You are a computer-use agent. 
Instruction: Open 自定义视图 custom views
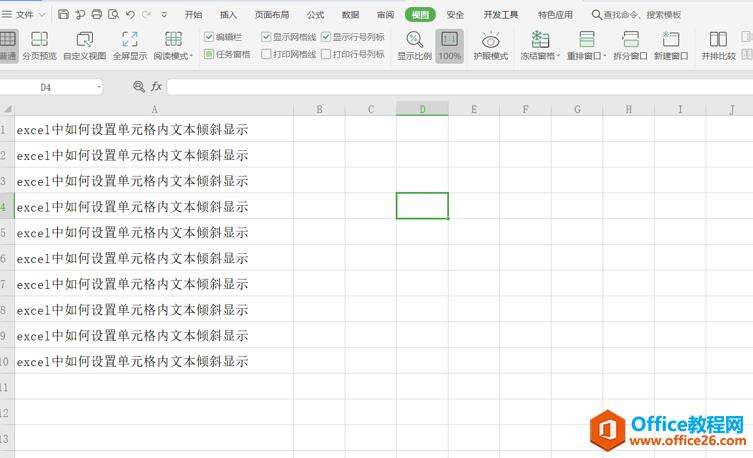(85, 46)
